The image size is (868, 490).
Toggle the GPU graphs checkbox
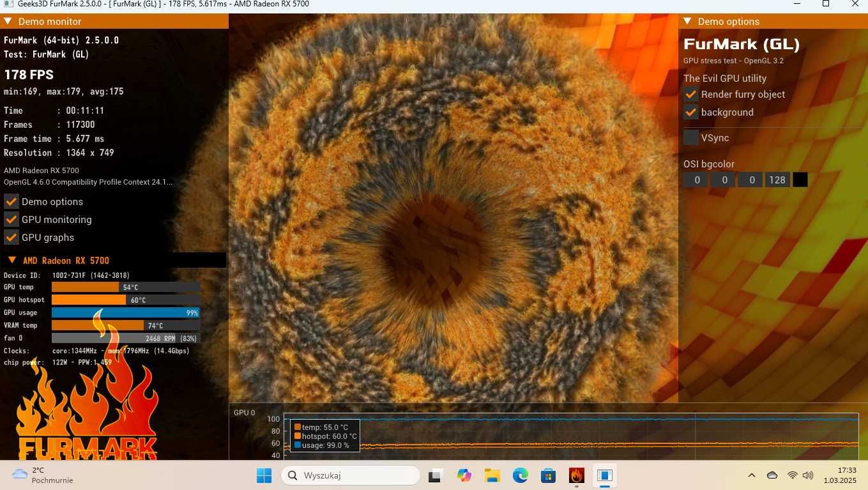(11, 237)
